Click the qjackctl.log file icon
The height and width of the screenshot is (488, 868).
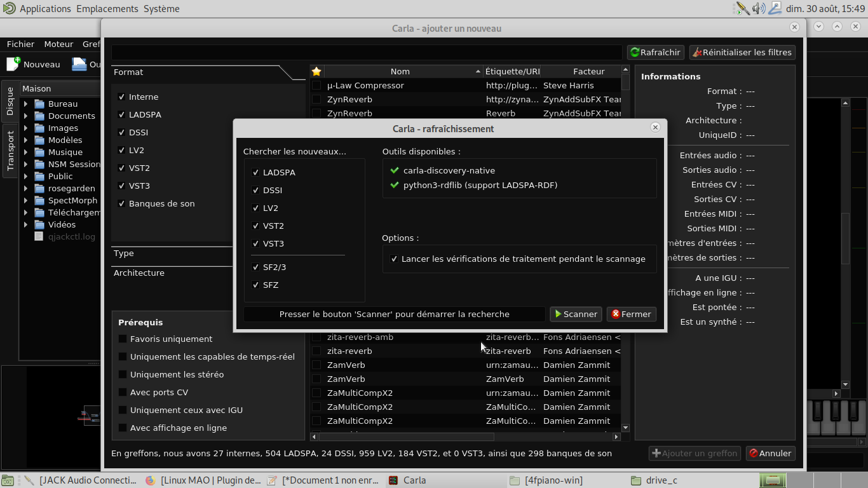39,236
